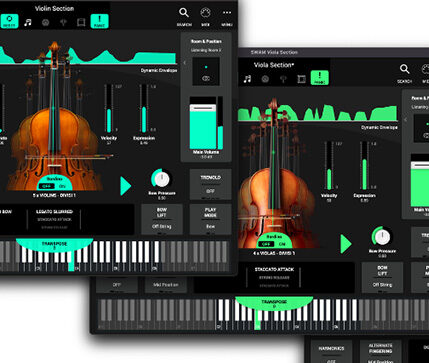The image size is (429, 363).
Task: Set violin Sordino switch to ON
Action: pos(62,186)
